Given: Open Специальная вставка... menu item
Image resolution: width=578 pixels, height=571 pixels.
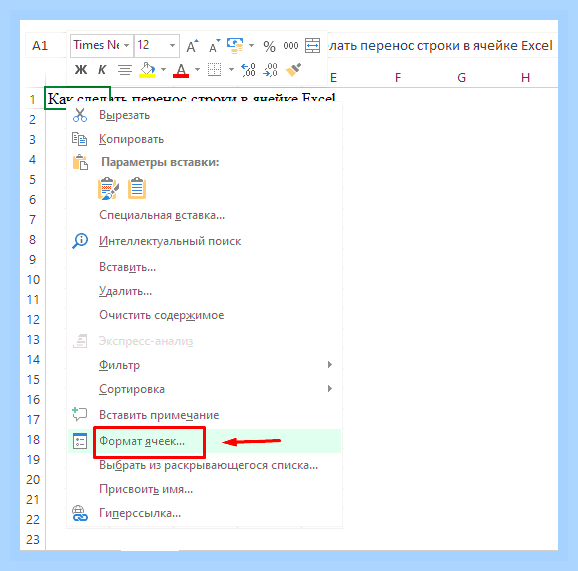Looking at the screenshot, I should [x=205, y=215].
